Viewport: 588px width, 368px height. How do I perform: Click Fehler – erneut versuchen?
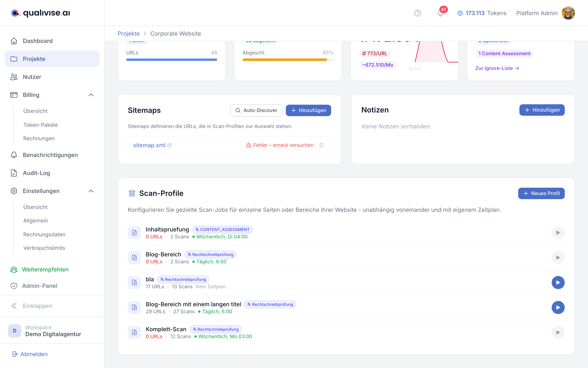[x=280, y=145]
